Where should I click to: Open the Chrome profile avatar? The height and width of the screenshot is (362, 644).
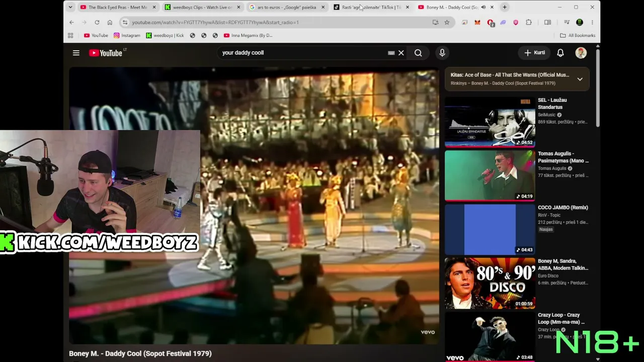(580, 22)
